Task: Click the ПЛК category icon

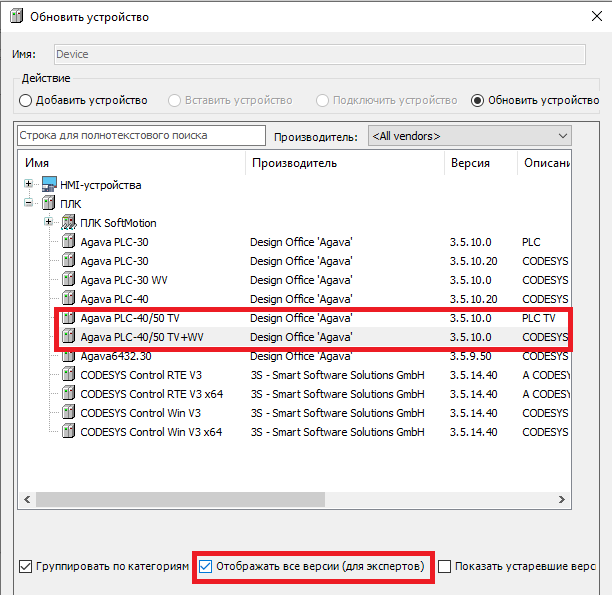Action: (x=48, y=203)
